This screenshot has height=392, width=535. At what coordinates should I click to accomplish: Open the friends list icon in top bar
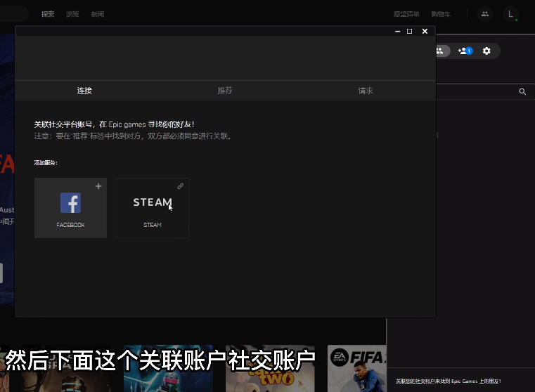(x=485, y=14)
